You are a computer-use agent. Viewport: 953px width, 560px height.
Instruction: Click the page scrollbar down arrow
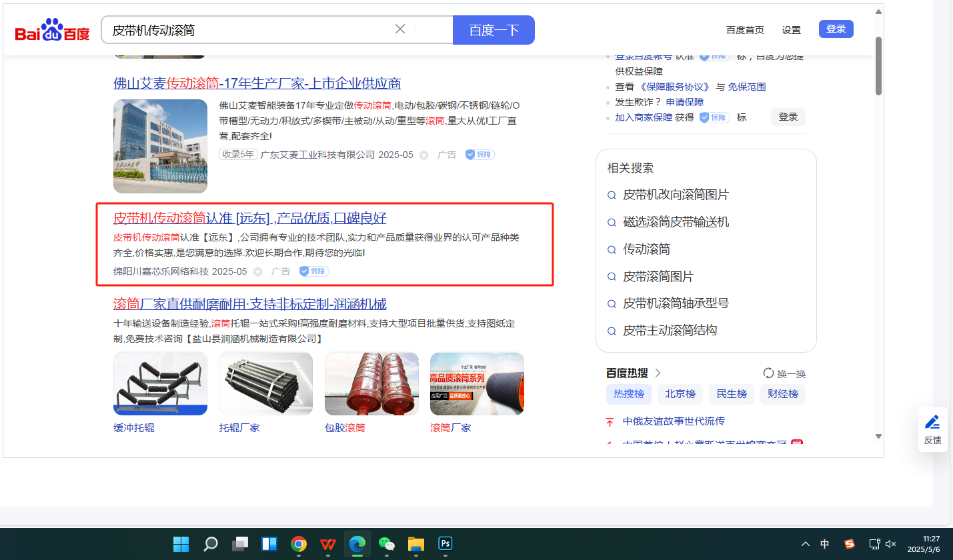878,436
